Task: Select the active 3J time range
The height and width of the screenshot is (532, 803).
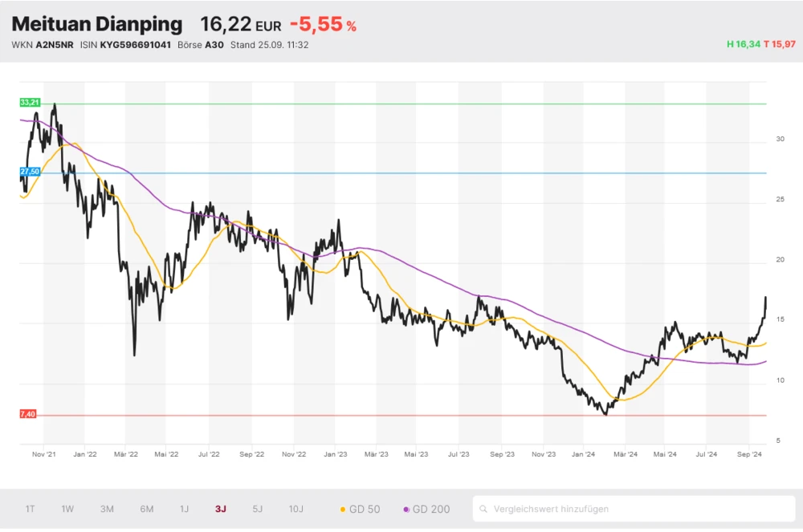Action: (221, 509)
